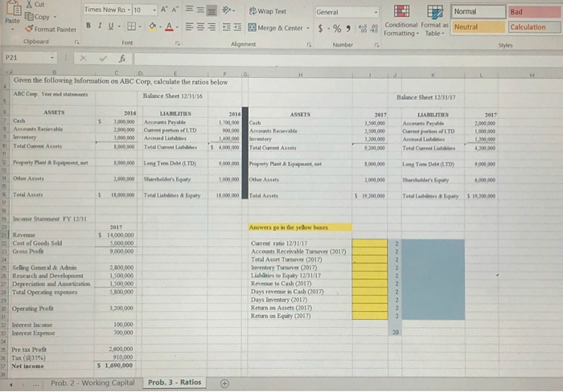This screenshot has width=563, height=392.
Task: Apply the Normal cell style
Action: [x=479, y=11]
